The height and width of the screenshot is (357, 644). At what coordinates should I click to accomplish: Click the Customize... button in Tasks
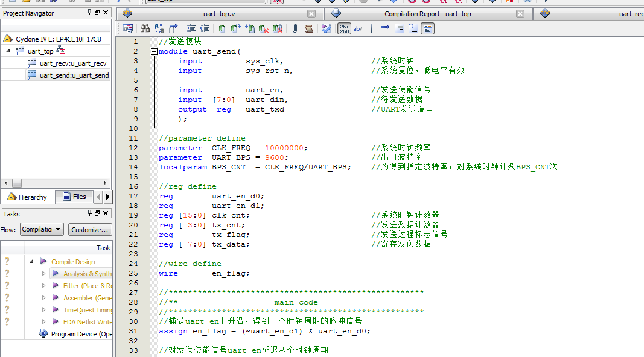(89, 230)
